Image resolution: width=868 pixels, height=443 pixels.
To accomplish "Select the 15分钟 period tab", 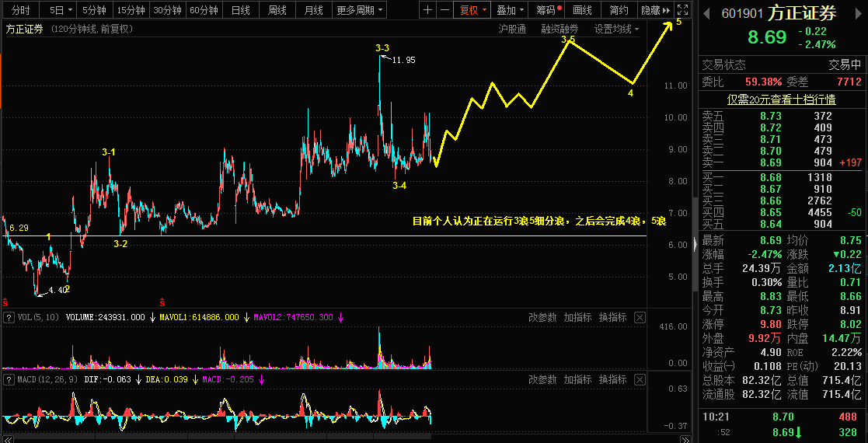I will coord(131,10).
